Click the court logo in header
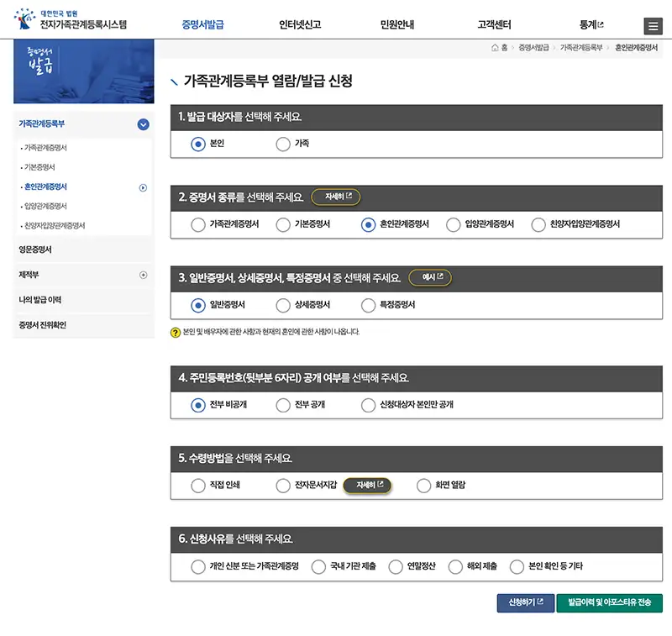This screenshot has width=672, height=636. tap(24, 19)
